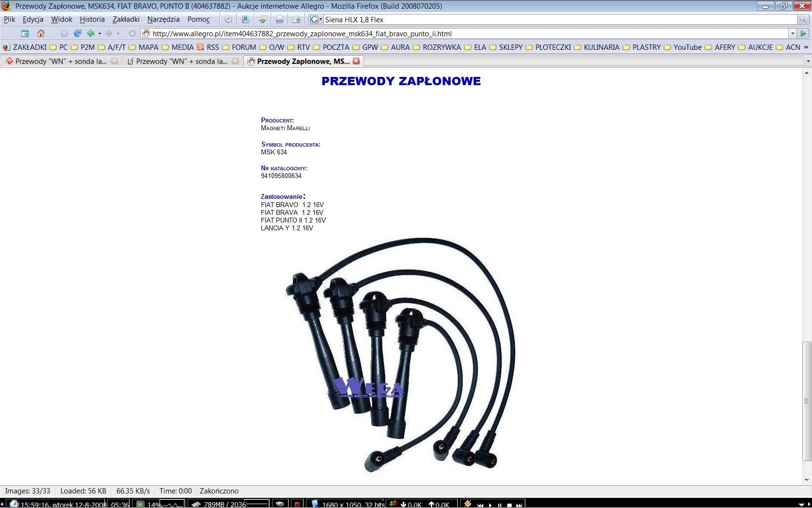Click the scrollbar down arrow
This screenshot has width=812, height=508.
[806, 480]
